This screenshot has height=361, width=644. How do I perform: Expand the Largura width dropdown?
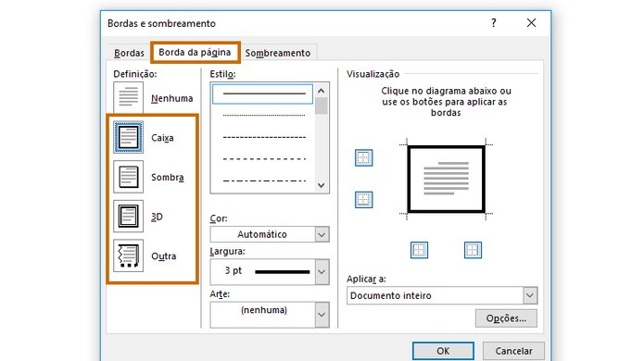(322, 271)
